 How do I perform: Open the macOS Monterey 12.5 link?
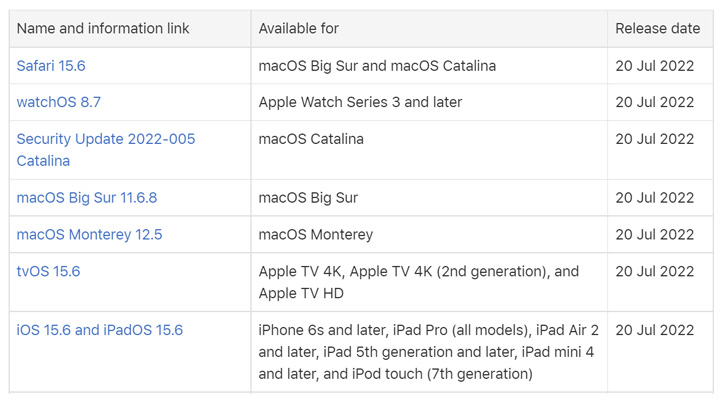click(89, 235)
